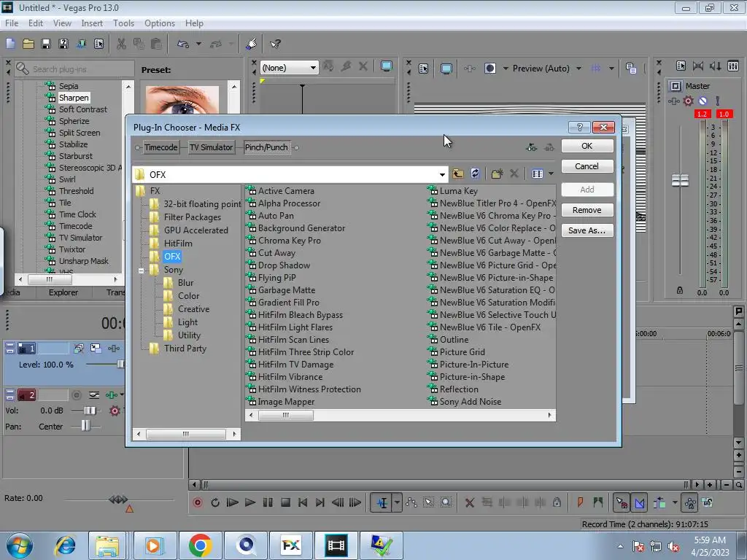Open the Insert menu
Viewport: 747px width, 560px height.
pos(92,23)
